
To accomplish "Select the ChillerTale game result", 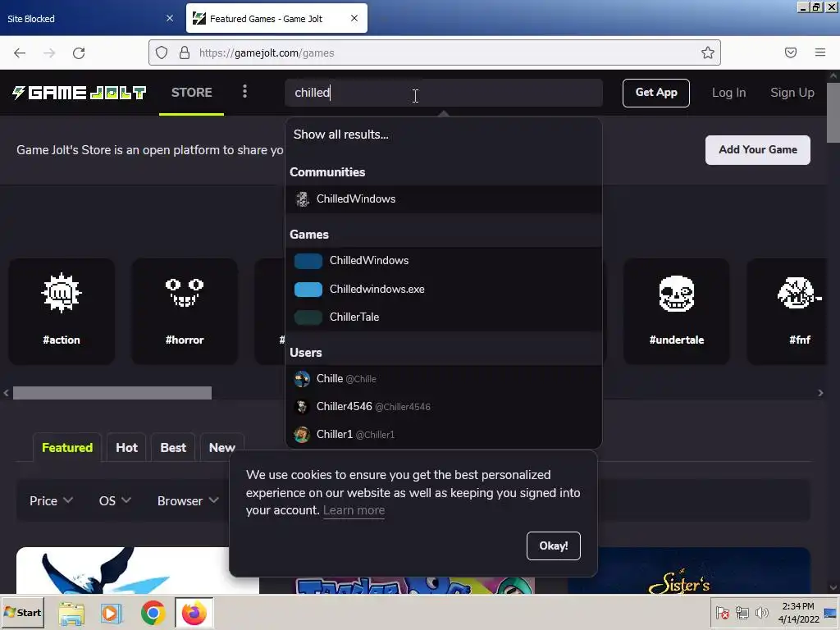I will (x=444, y=317).
